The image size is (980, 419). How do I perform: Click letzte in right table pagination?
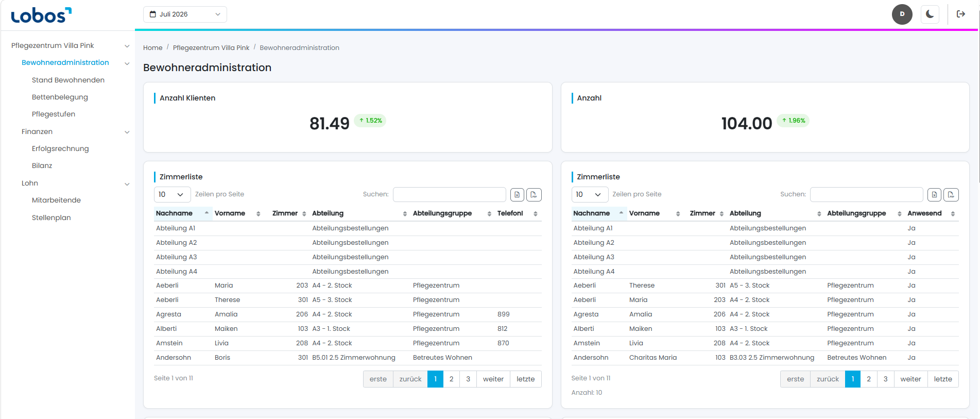943,379
